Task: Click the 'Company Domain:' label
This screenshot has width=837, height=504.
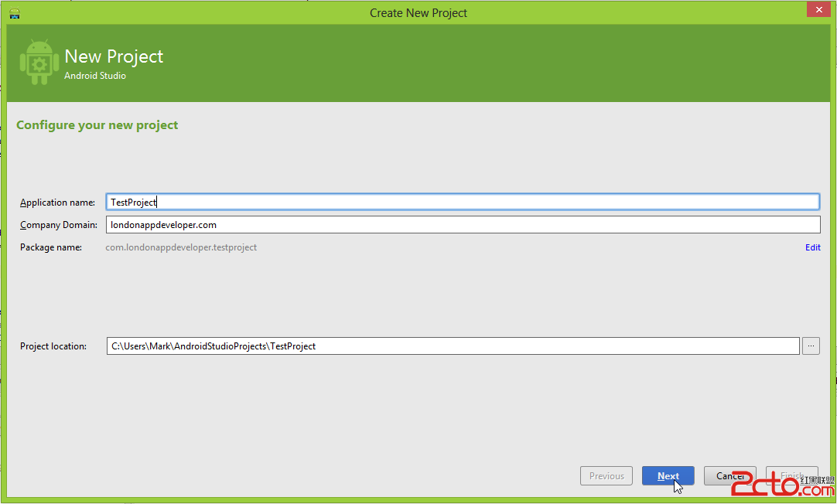Action: [59, 225]
